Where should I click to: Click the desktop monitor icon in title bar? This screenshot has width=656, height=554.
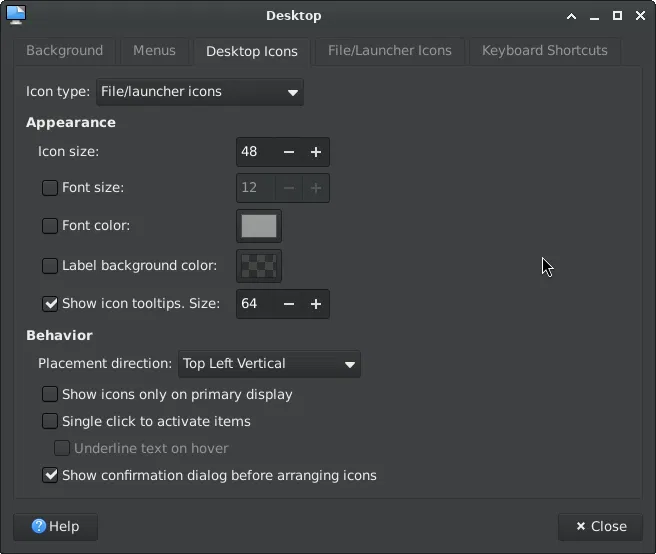click(16, 15)
